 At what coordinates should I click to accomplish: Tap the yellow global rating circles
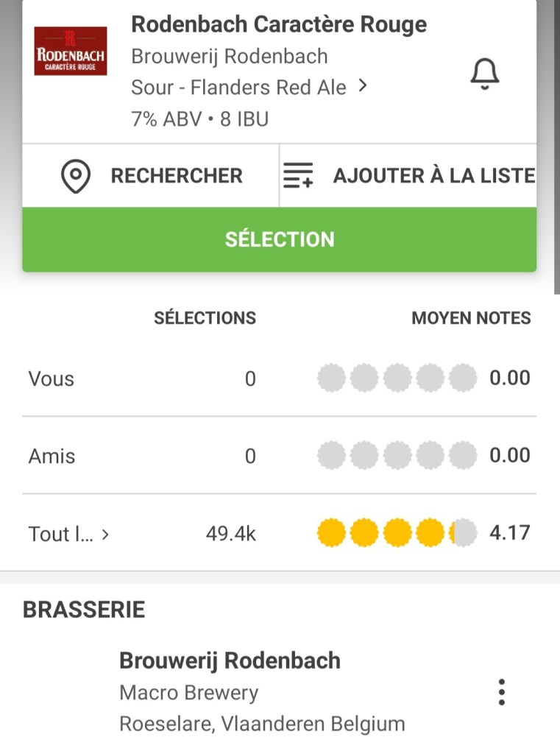(397, 533)
